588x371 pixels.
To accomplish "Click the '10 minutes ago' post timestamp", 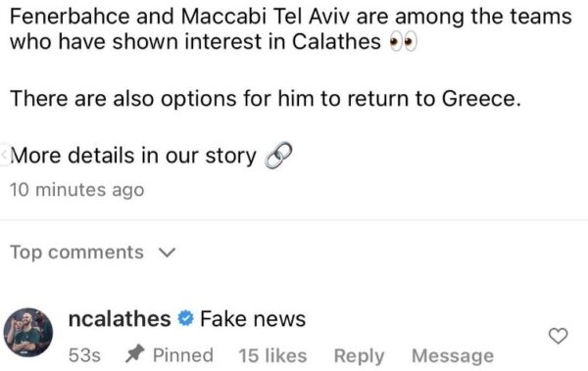I will coord(76,190).
